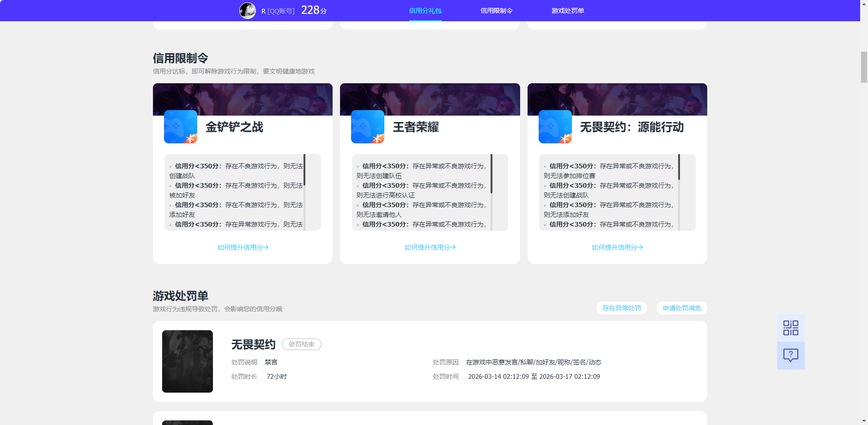Click 则无法参加排位赛 restriction item
Viewport: 868px width, 425px height.
[x=570, y=176]
